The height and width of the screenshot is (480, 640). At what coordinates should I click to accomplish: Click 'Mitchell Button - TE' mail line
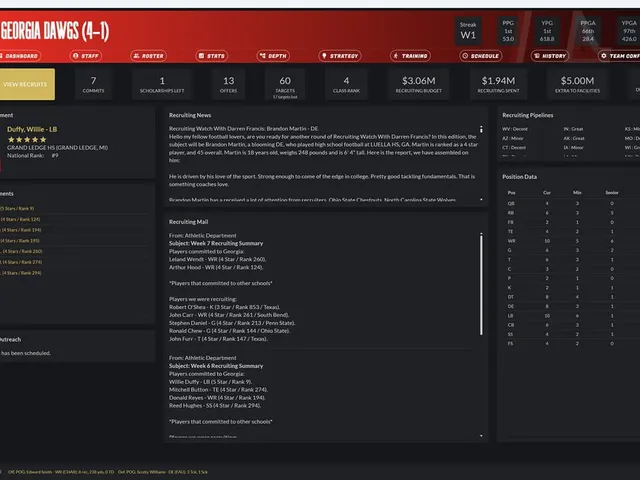(x=218, y=390)
